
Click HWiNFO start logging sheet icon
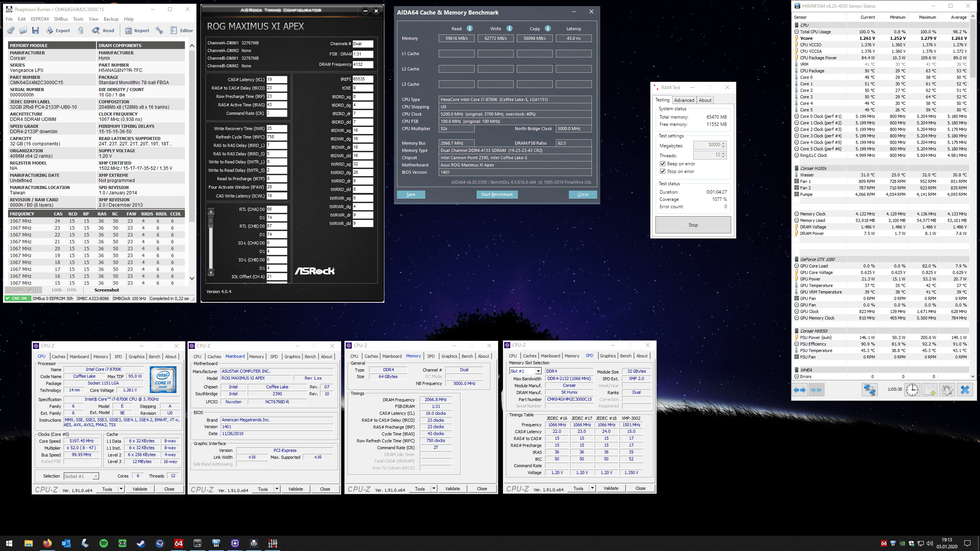tap(929, 390)
